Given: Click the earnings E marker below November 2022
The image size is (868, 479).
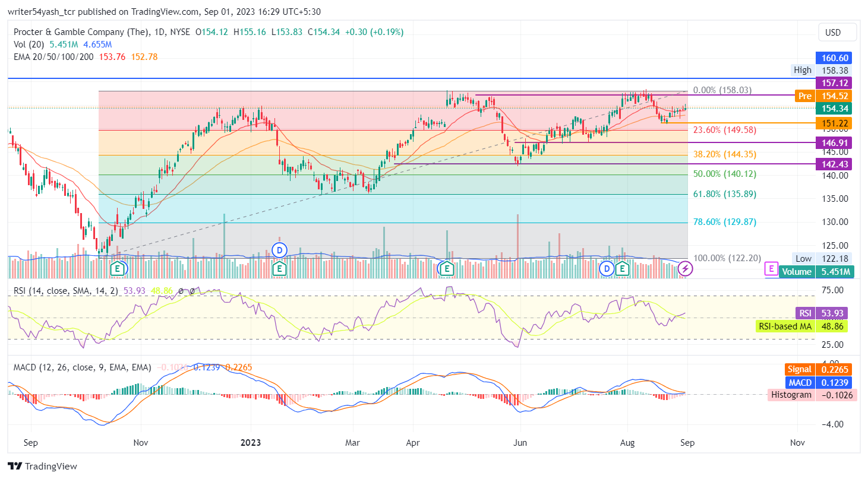Looking at the screenshot, I should (x=118, y=269).
